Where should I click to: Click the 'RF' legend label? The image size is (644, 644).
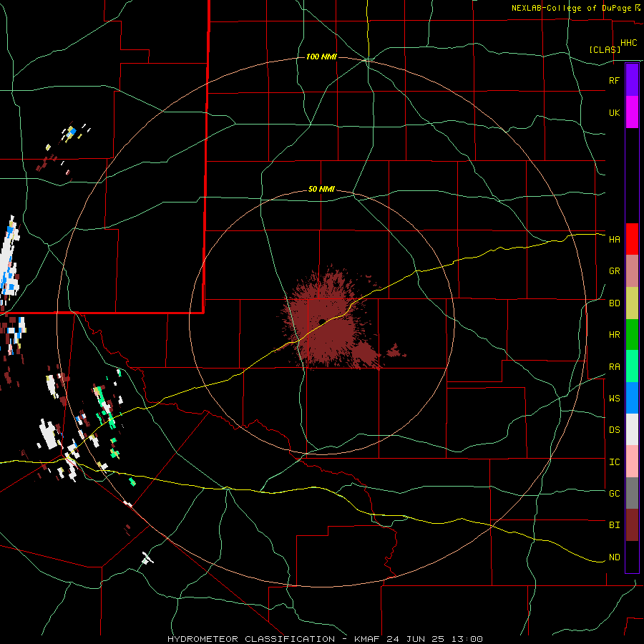pyautogui.click(x=614, y=80)
